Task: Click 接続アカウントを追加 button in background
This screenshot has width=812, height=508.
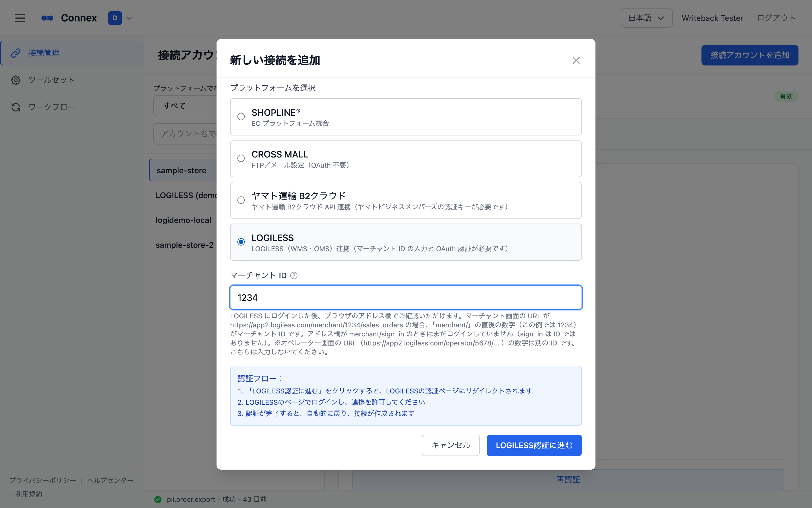Action: point(750,55)
